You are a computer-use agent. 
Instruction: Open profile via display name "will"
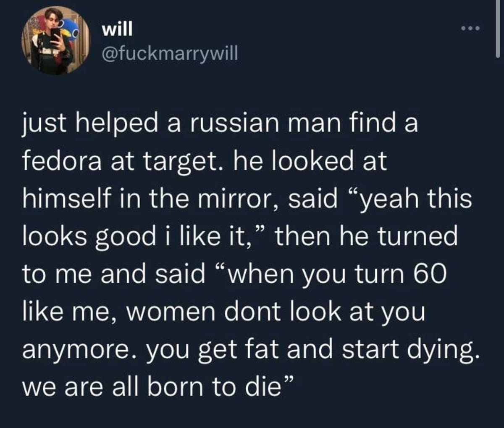[117, 29]
